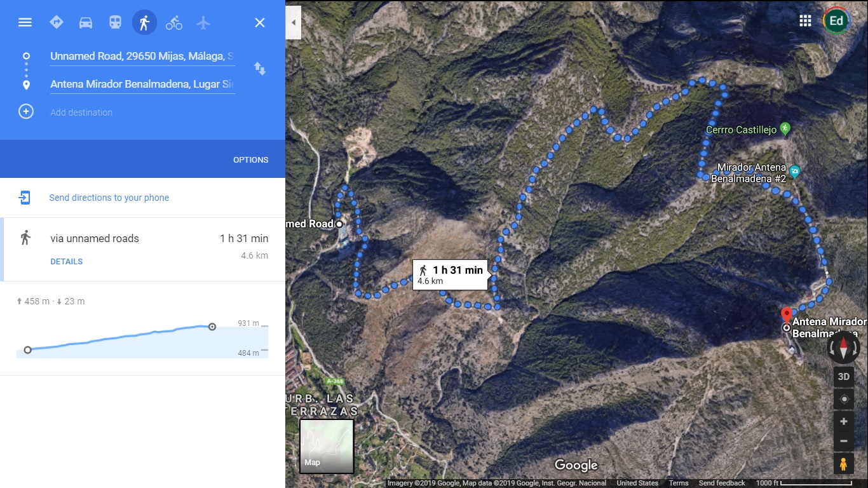Open the Terms link

click(679, 483)
